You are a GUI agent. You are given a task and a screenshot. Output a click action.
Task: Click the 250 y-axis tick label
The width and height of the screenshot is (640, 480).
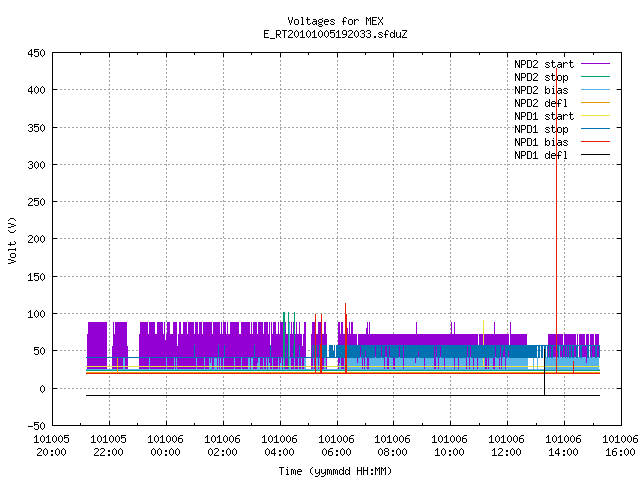36,202
